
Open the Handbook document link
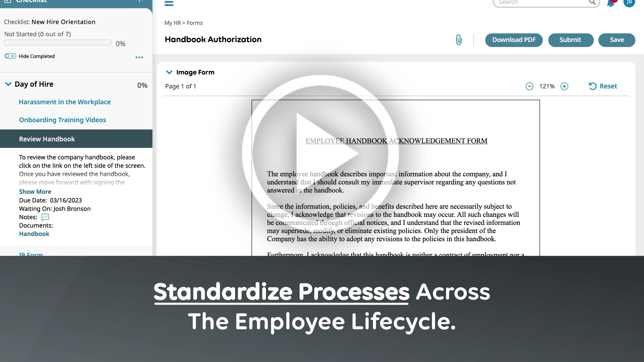click(x=34, y=233)
